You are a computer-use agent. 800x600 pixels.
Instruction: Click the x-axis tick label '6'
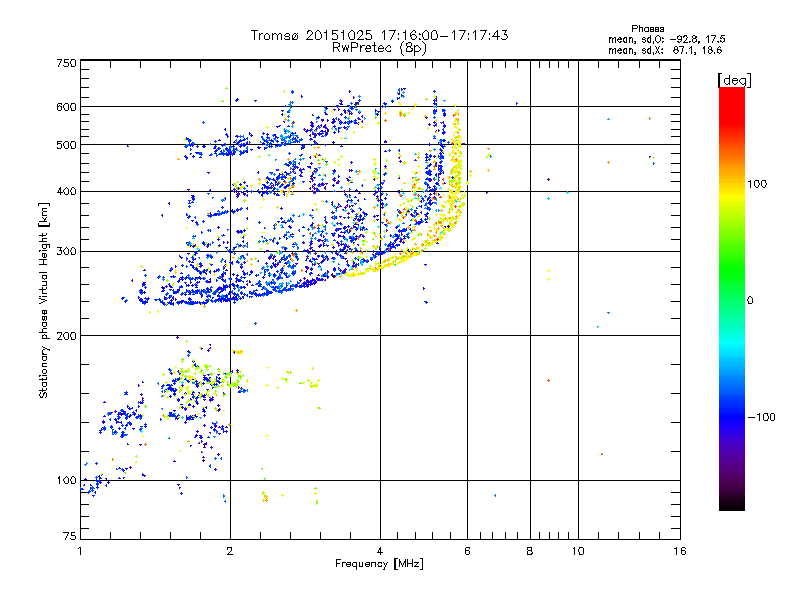pyautogui.click(x=467, y=551)
